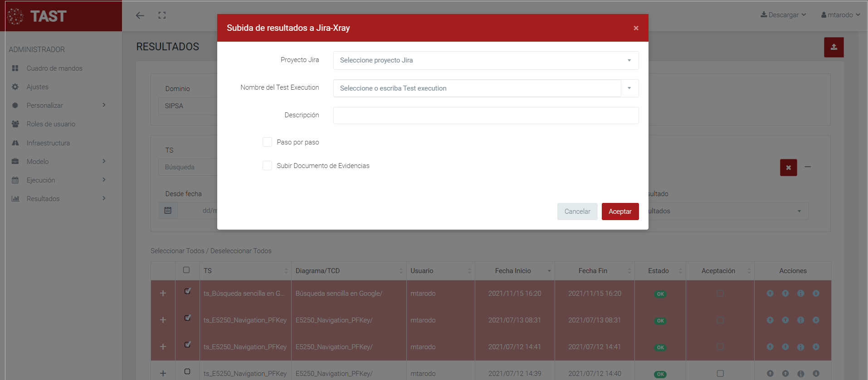Open the Descargar dropdown menu

click(783, 15)
